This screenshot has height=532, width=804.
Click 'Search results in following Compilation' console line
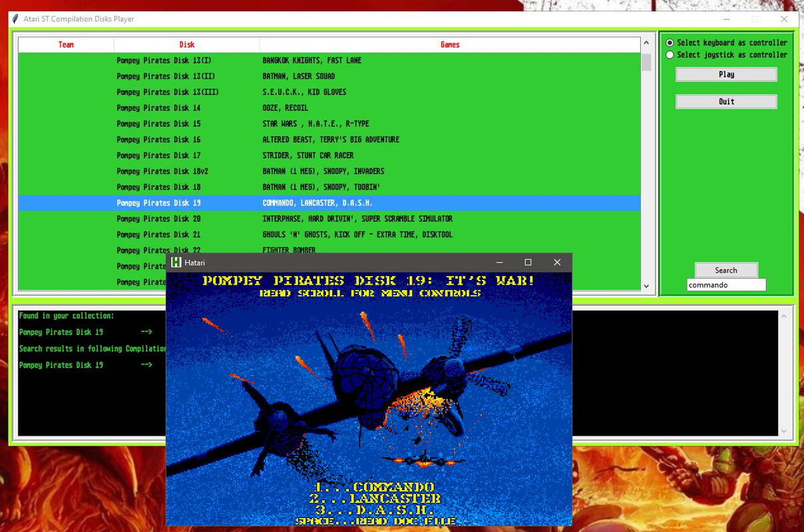(x=93, y=348)
